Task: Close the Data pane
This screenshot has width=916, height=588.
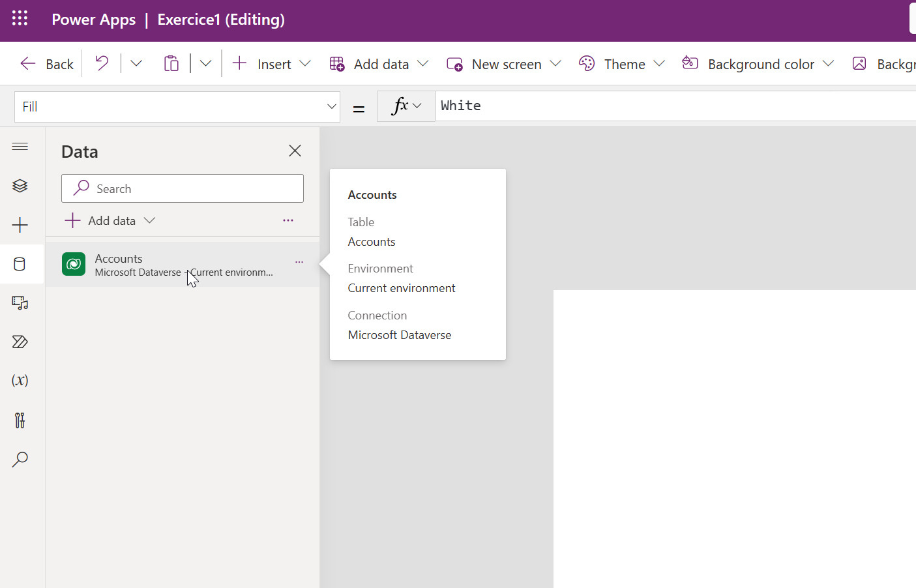Action: 295,151
